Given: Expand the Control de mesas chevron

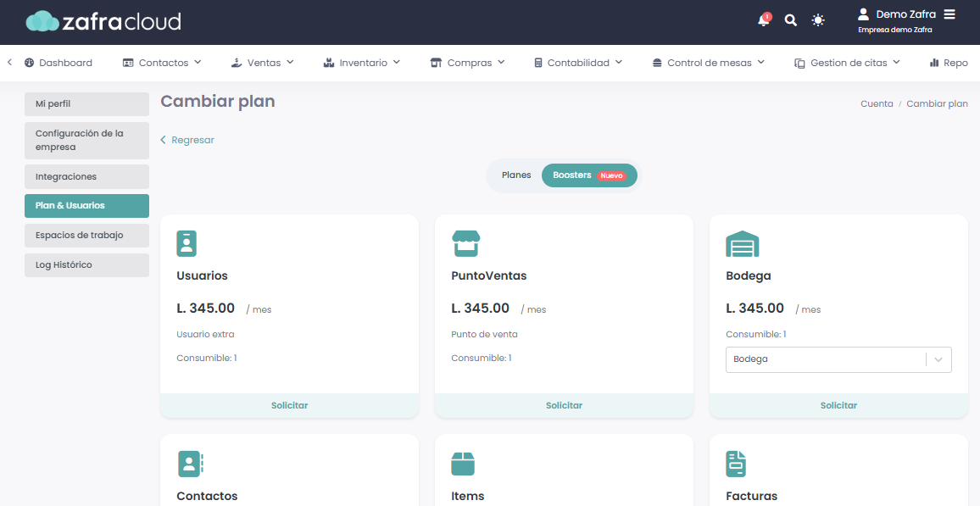Looking at the screenshot, I should (x=761, y=63).
